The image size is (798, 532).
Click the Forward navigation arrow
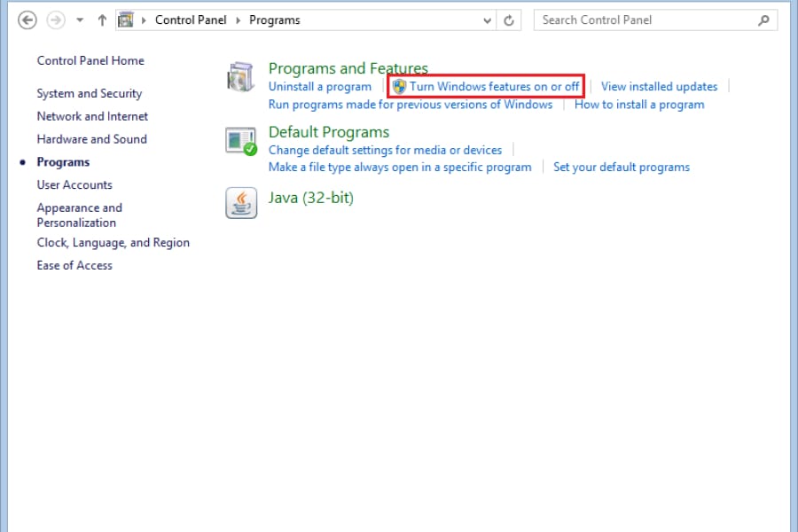coord(56,20)
